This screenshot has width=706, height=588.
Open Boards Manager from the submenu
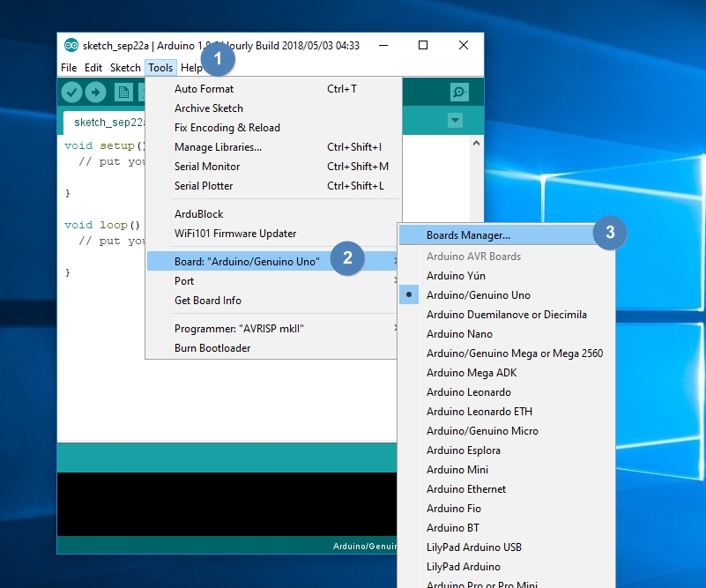pos(507,235)
